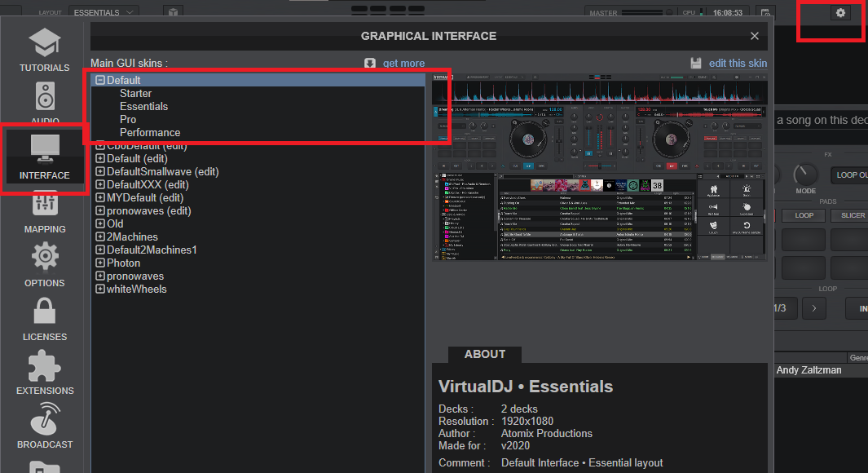This screenshot has height=473, width=868.
Task: Open the Tutorials section
Action: click(x=44, y=51)
